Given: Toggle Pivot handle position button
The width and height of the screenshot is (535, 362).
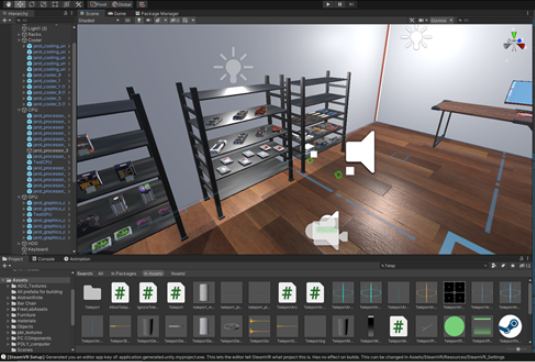Looking at the screenshot, I should click(98, 4).
